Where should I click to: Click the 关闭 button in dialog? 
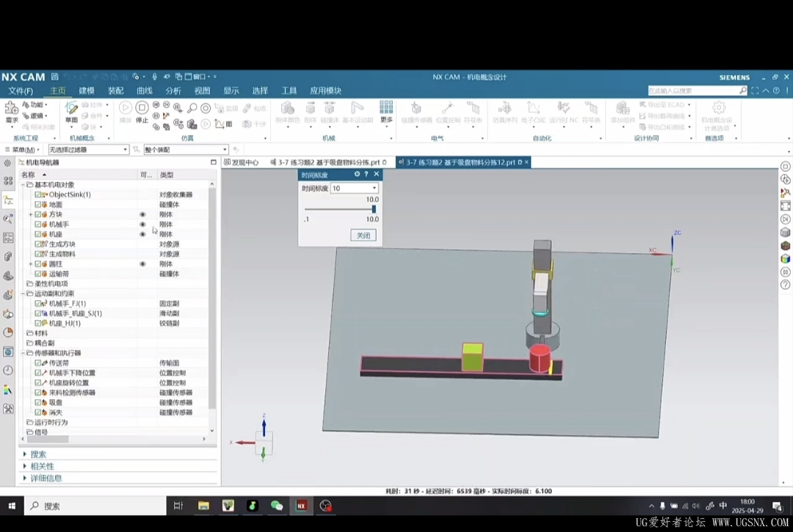(363, 236)
